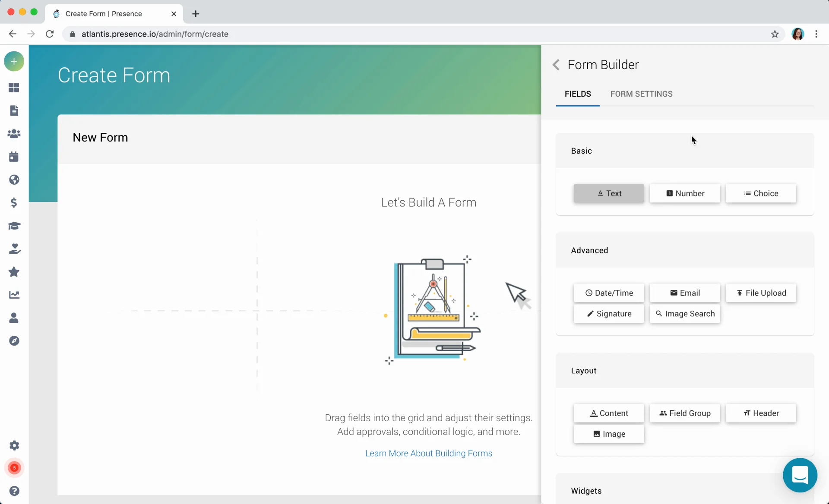Click the help question mark icon

pos(14,491)
